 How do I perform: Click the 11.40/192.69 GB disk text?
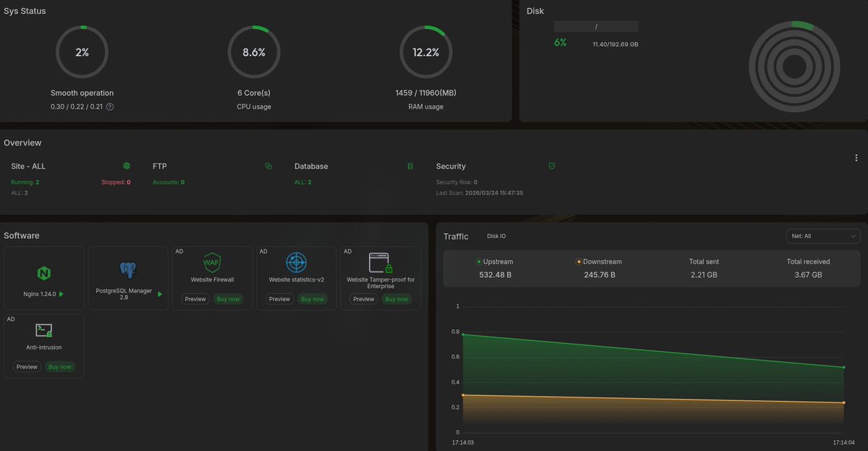(x=616, y=45)
